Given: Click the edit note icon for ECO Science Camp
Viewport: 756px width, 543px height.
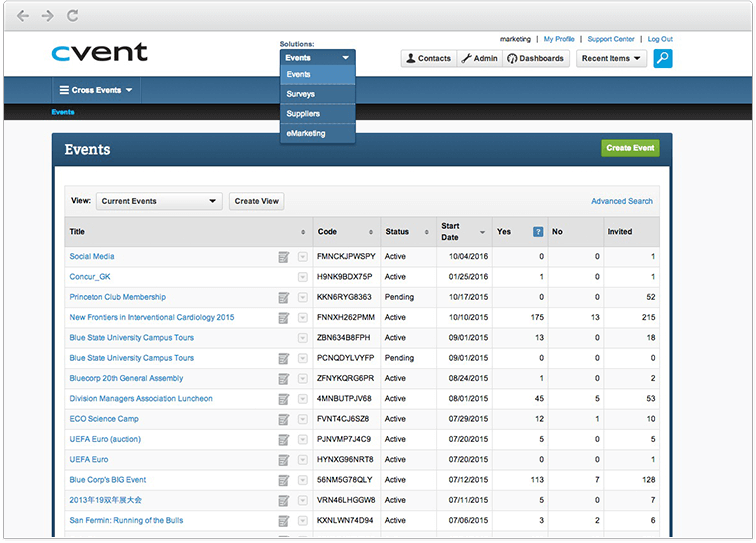Looking at the screenshot, I should 284,419.
